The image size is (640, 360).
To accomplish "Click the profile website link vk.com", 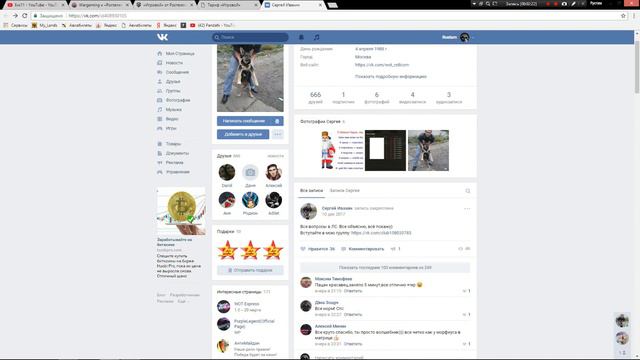I will pos(382,65).
